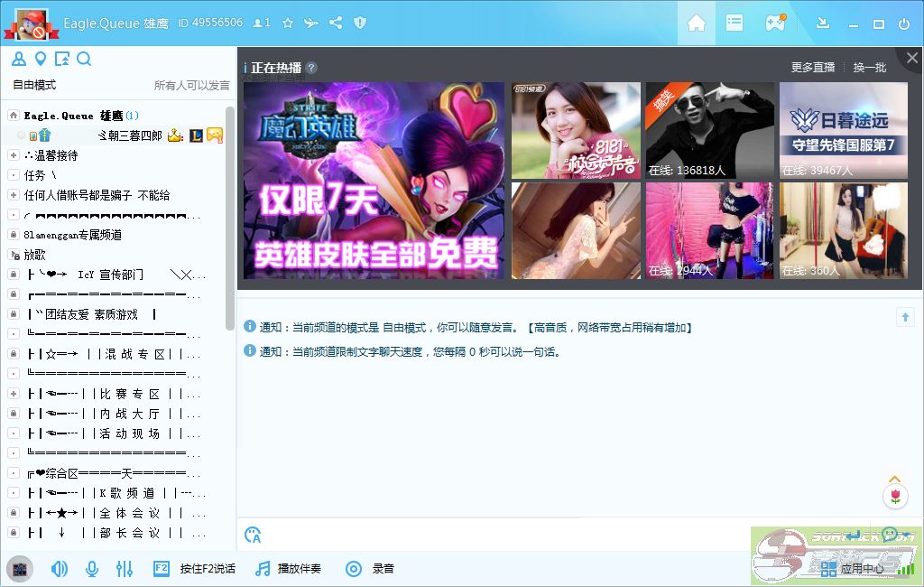Select the 81amenggan专属频道 channel
The height and width of the screenshot is (587, 924).
(x=72, y=235)
